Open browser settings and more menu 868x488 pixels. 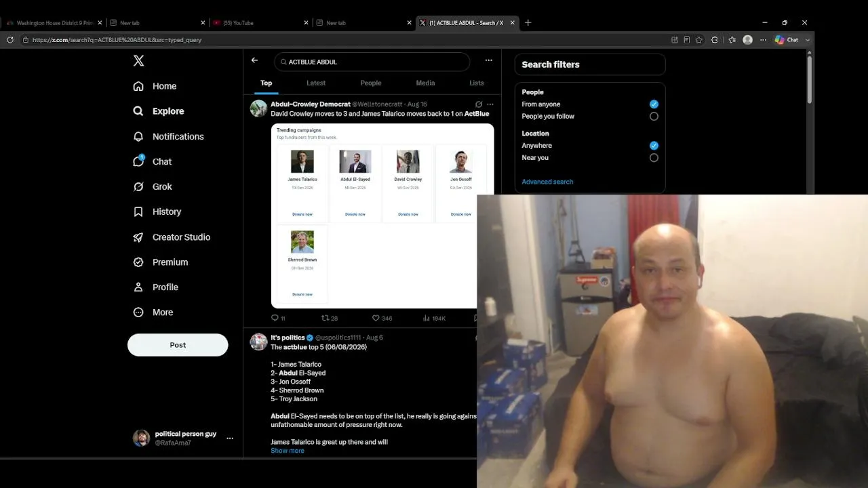pyautogui.click(x=763, y=40)
